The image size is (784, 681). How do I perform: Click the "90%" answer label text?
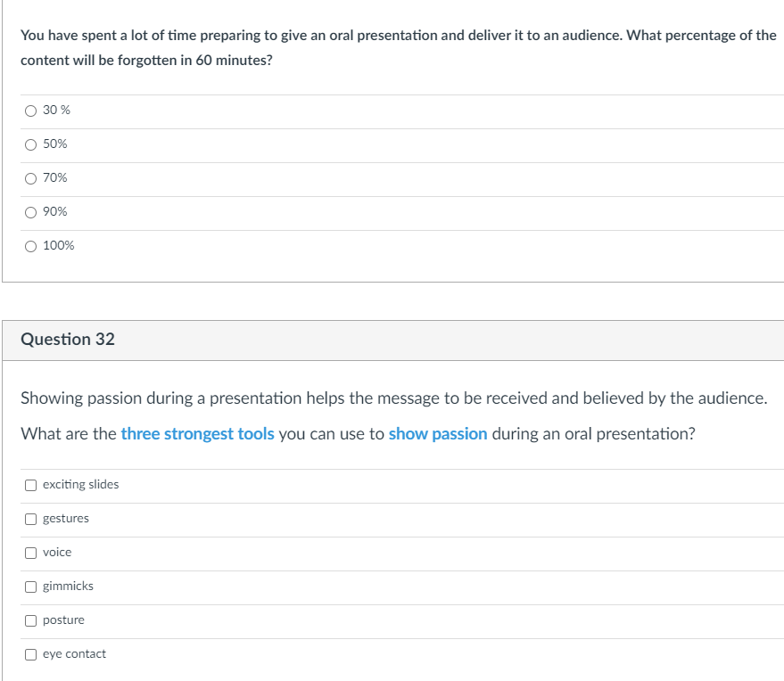point(55,212)
